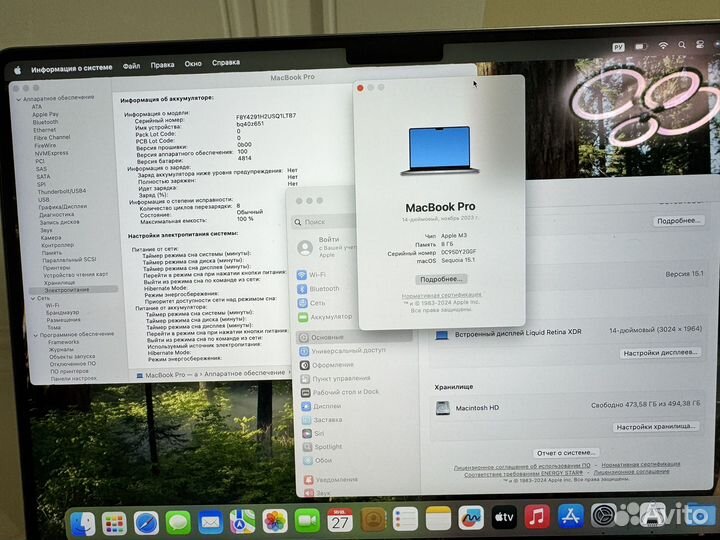Open Настройки хранилища button
This screenshot has height=540, width=720.
(x=656, y=427)
